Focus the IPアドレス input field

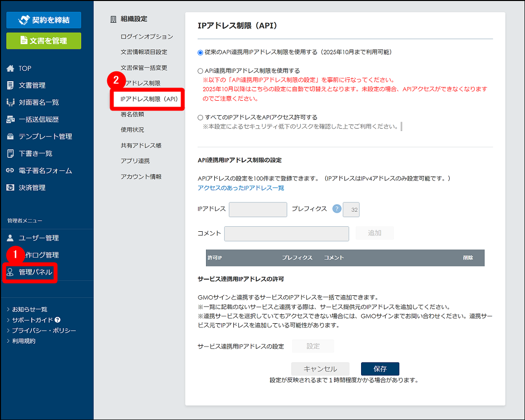[258, 209]
